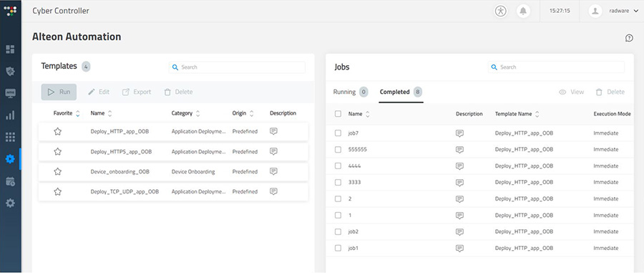View description icon for job 555555

(459, 150)
